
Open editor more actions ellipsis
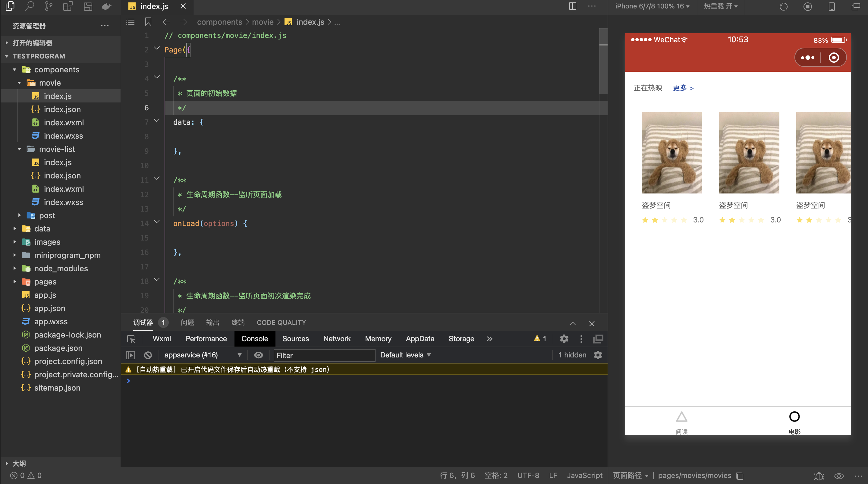point(592,6)
